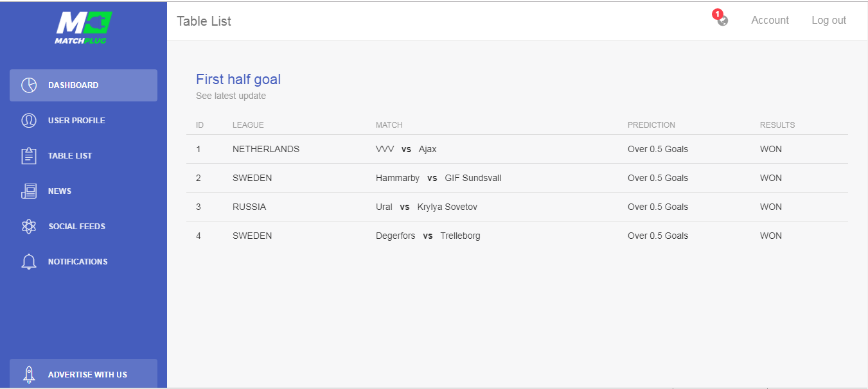Image resolution: width=868 pixels, height=389 pixels.
Task: Log out using the header link
Action: [x=829, y=21]
